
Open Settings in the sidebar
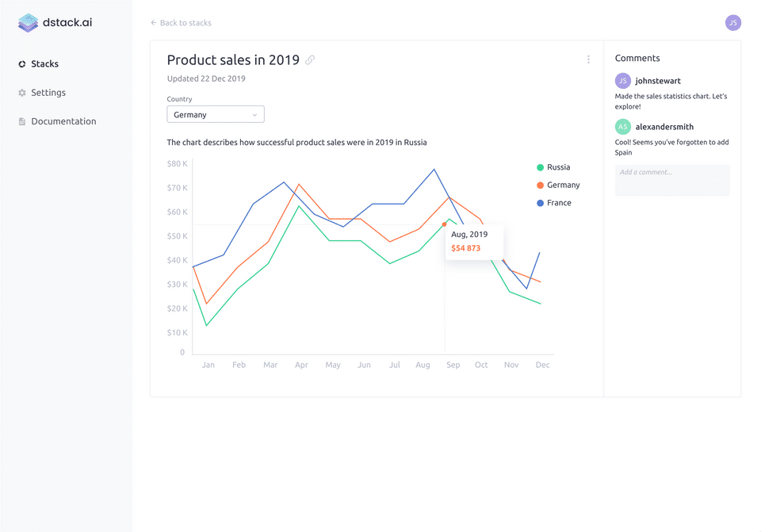[x=48, y=93]
